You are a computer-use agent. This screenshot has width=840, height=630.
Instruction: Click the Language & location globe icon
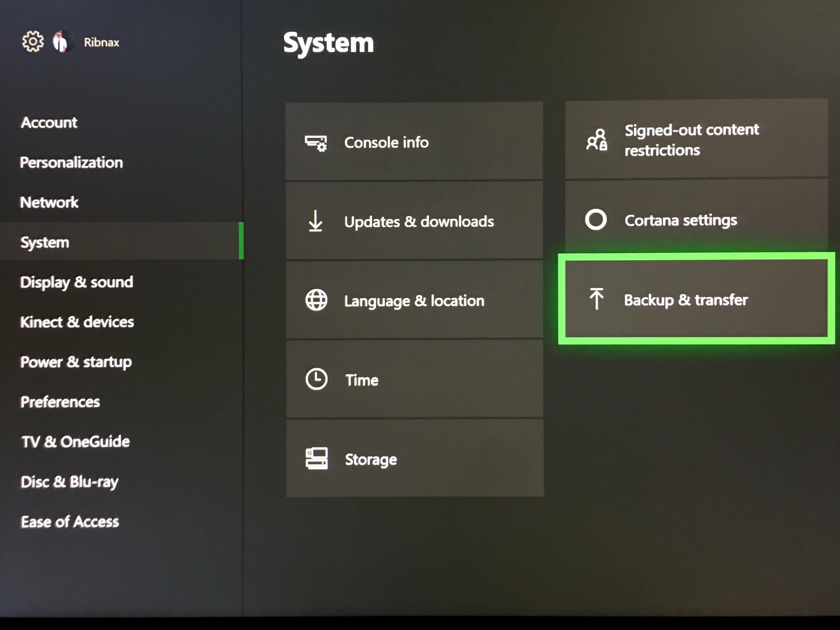(x=316, y=300)
